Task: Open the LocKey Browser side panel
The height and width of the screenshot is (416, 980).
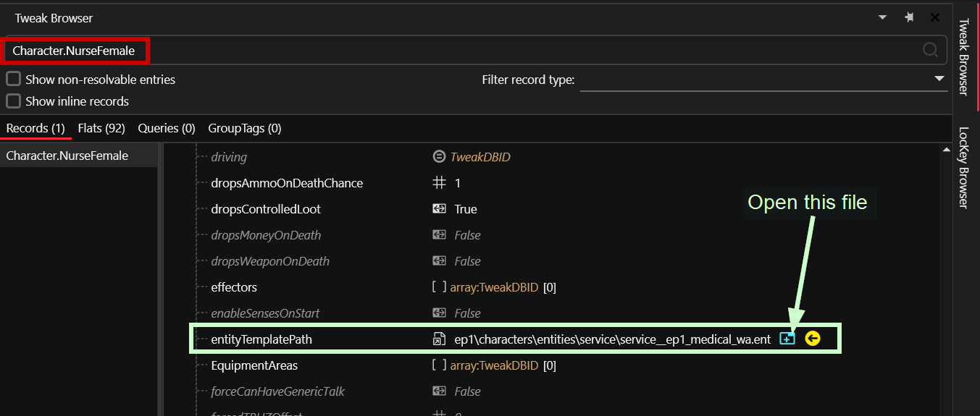Action: click(x=963, y=168)
